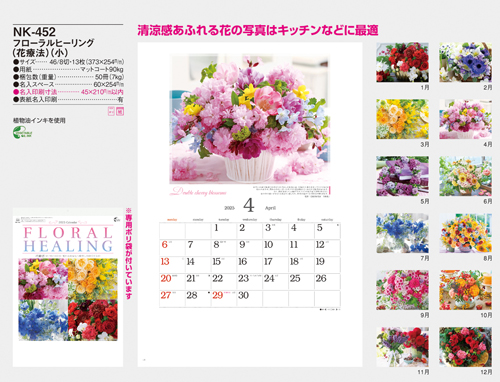Click the left pink square icon under specs
Image resolution: width=500 pixels, height=382 pixels.
click(111, 111)
